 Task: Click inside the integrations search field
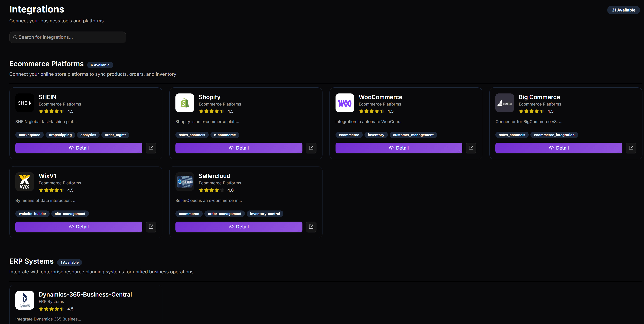tap(67, 37)
